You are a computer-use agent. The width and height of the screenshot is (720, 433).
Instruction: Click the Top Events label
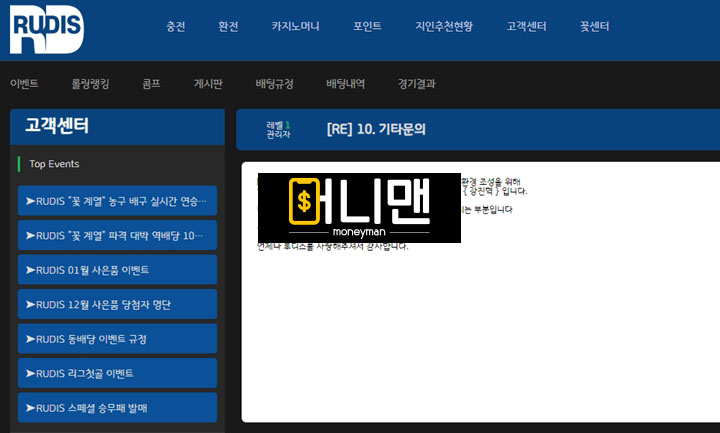54,164
